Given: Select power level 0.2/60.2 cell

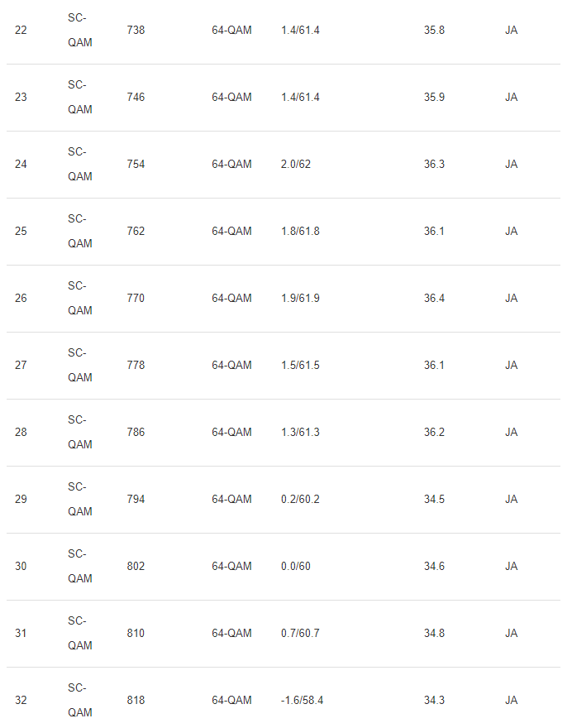Looking at the screenshot, I should [300, 500].
